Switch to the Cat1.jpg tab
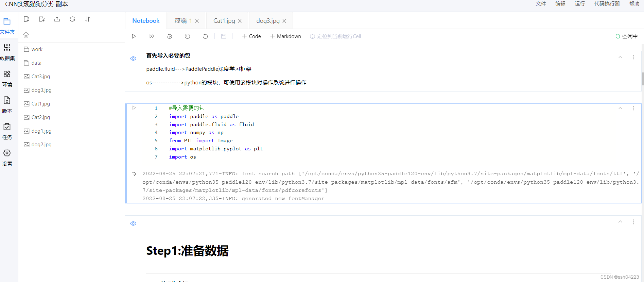This screenshot has height=282, width=644. tap(224, 21)
